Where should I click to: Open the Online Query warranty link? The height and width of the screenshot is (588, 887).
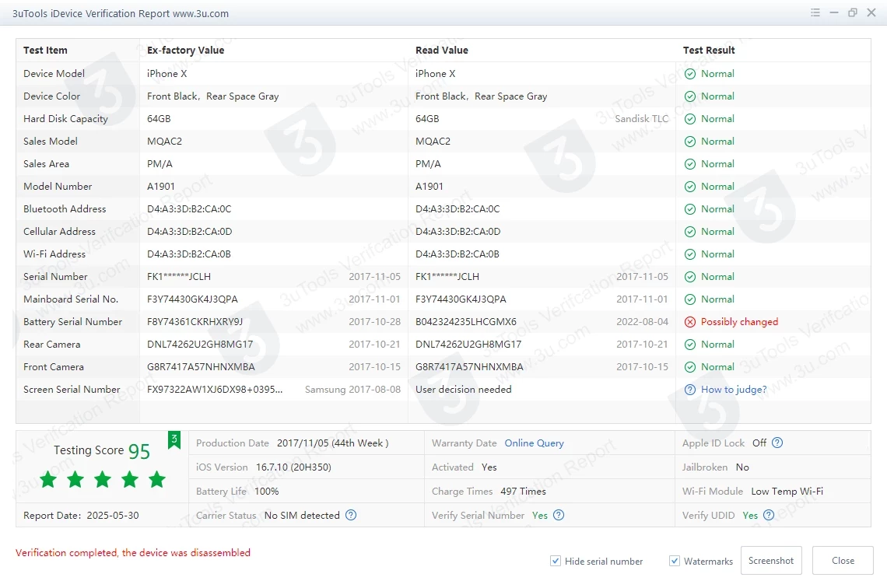coord(534,443)
